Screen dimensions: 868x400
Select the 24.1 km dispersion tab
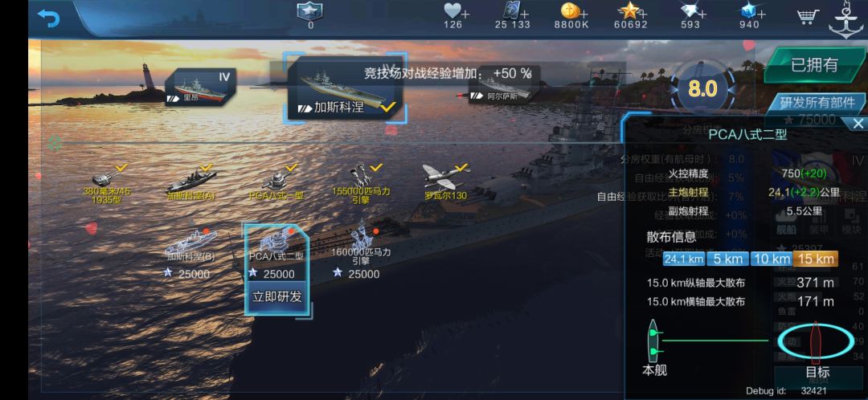pos(684,259)
